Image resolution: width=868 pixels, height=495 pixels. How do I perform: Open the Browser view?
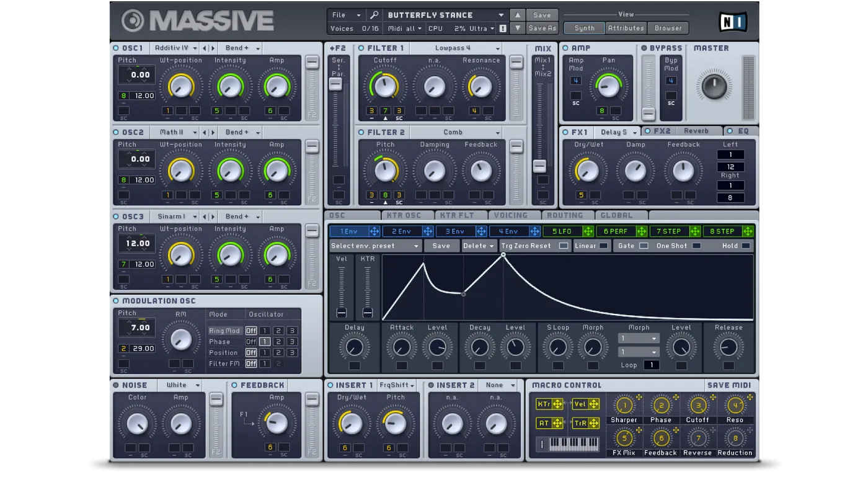click(x=668, y=28)
